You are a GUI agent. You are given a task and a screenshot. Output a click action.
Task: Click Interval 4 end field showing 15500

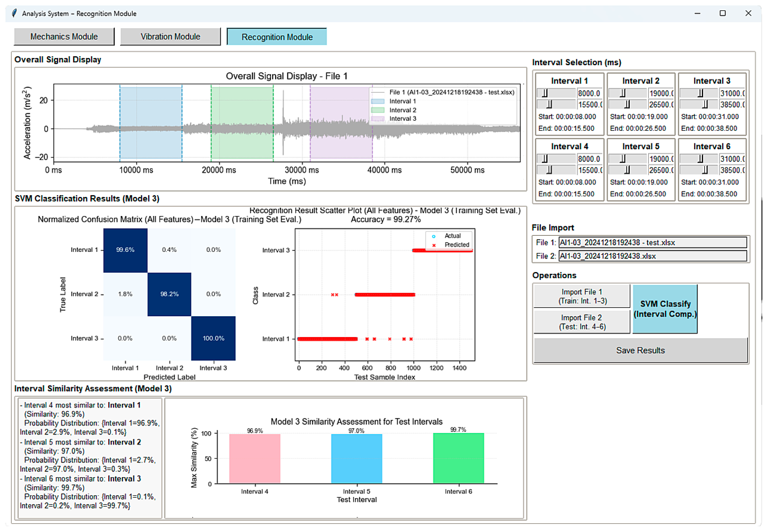click(590, 170)
